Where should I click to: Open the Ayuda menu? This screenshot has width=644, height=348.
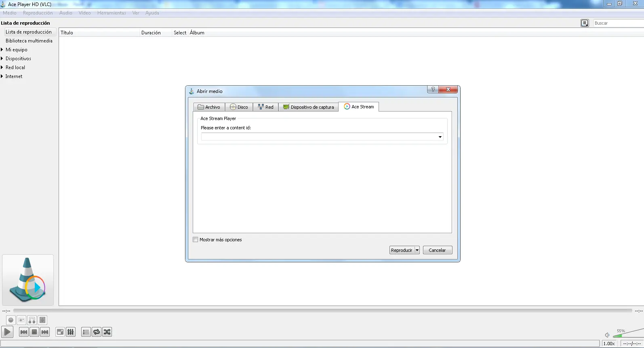152,13
